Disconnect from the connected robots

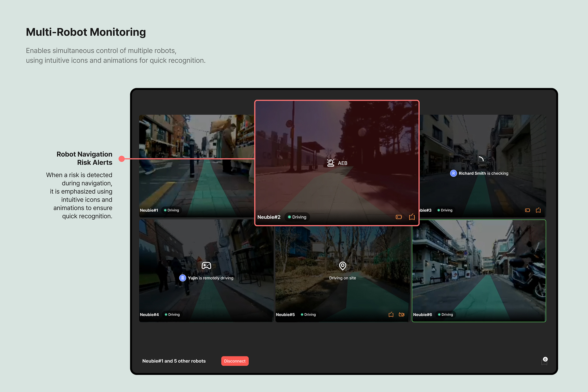point(235,361)
